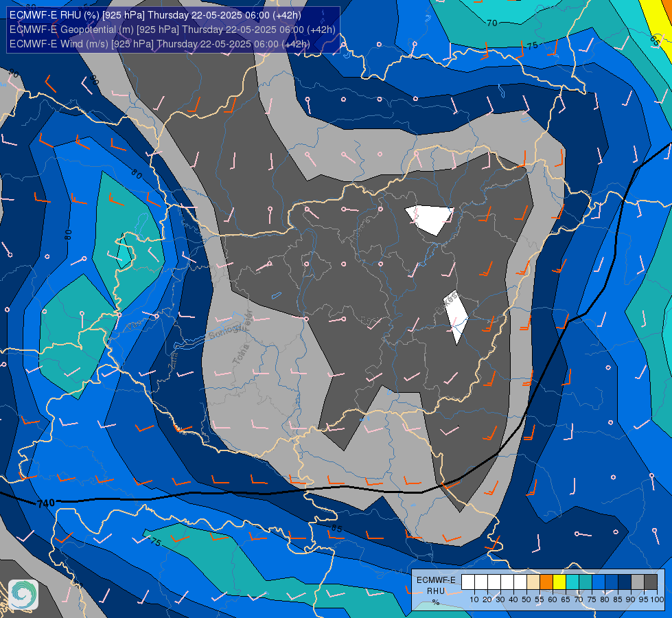Screen dimensions: 672x618
Task: Click the legend tick label '60'
Action: 553,599
